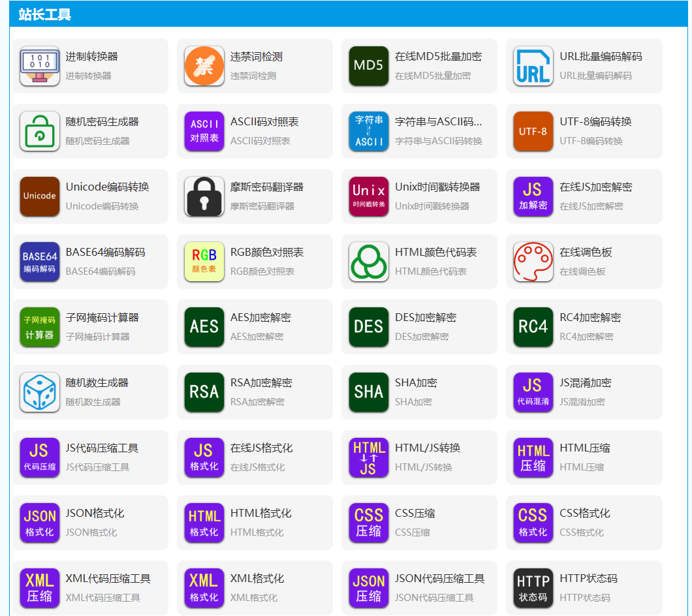The width and height of the screenshot is (692, 616).
Task: Click the 站长工具 section header
Action: coord(45,14)
